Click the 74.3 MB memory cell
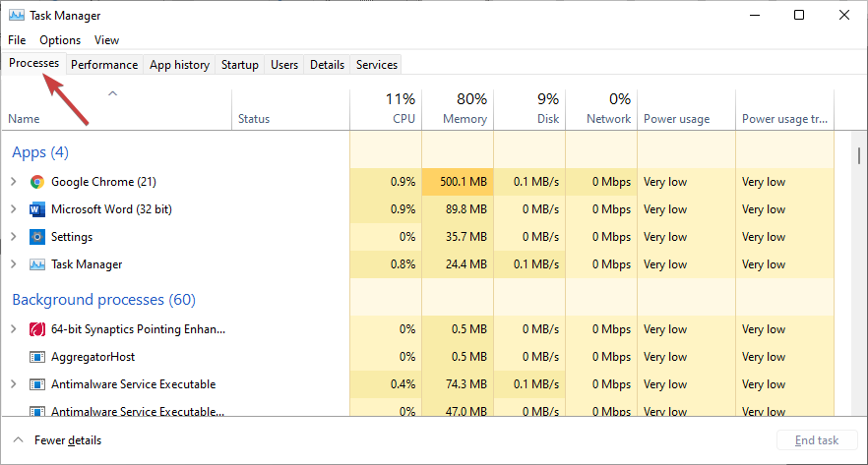Viewport: 868px width, 465px height. (x=458, y=383)
